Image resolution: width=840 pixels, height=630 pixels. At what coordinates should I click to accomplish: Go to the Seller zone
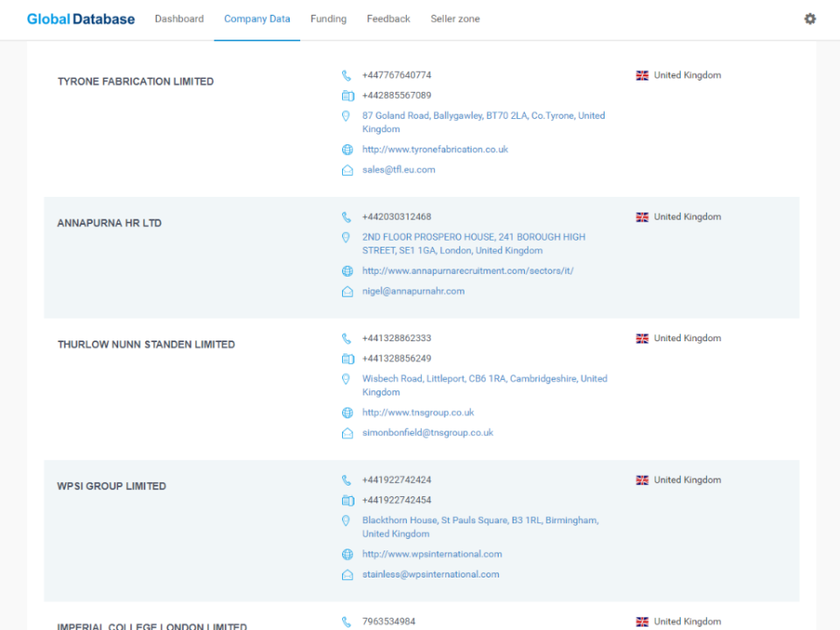(455, 18)
